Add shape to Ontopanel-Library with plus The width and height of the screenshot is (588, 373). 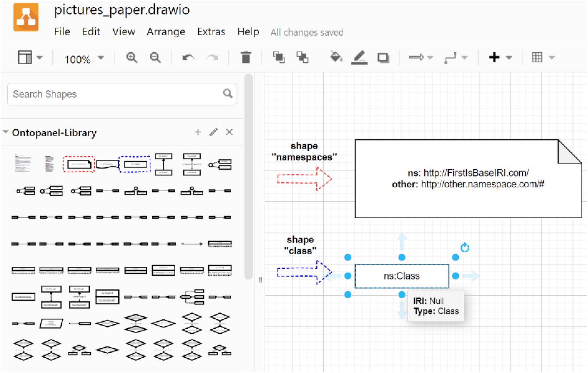coord(198,132)
